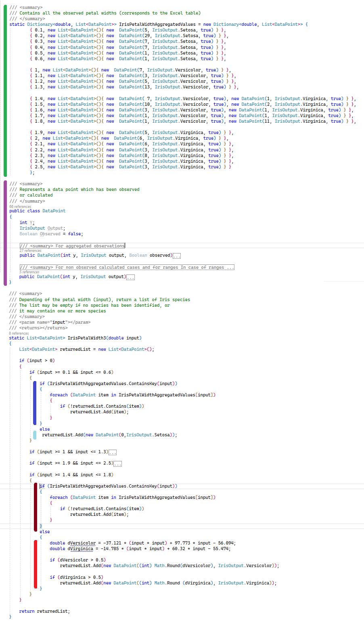This screenshot has width=364, height=624.
Task: Click the 'Boolean Observed = false;' line
Action: (51, 234)
